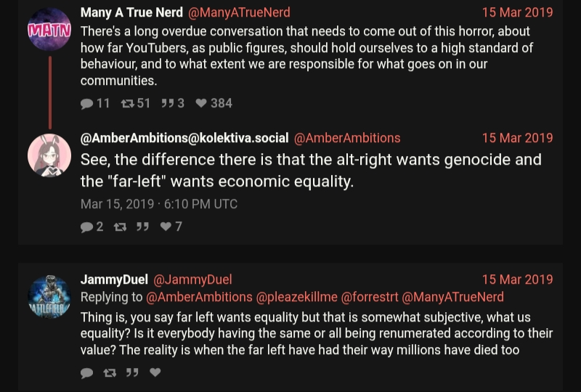Screen dimensions: 581x392
Task: Click the @forrestrt mention link
Action: click(370, 297)
